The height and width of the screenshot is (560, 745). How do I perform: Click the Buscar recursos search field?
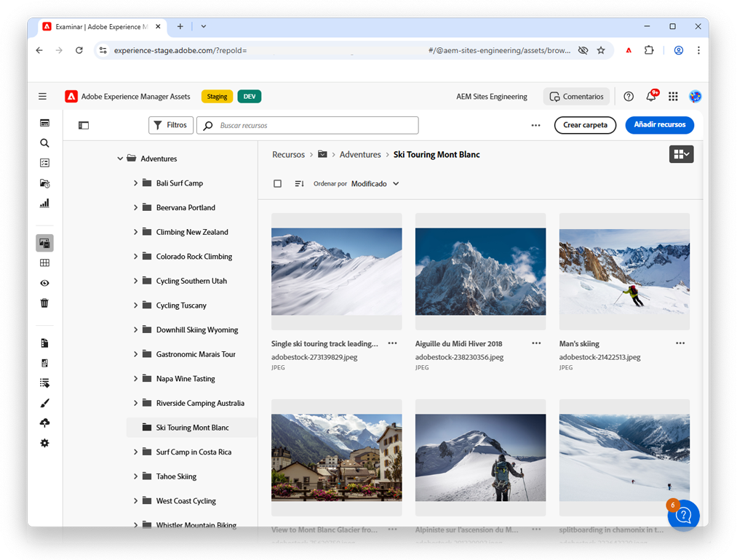pyautogui.click(x=308, y=125)
